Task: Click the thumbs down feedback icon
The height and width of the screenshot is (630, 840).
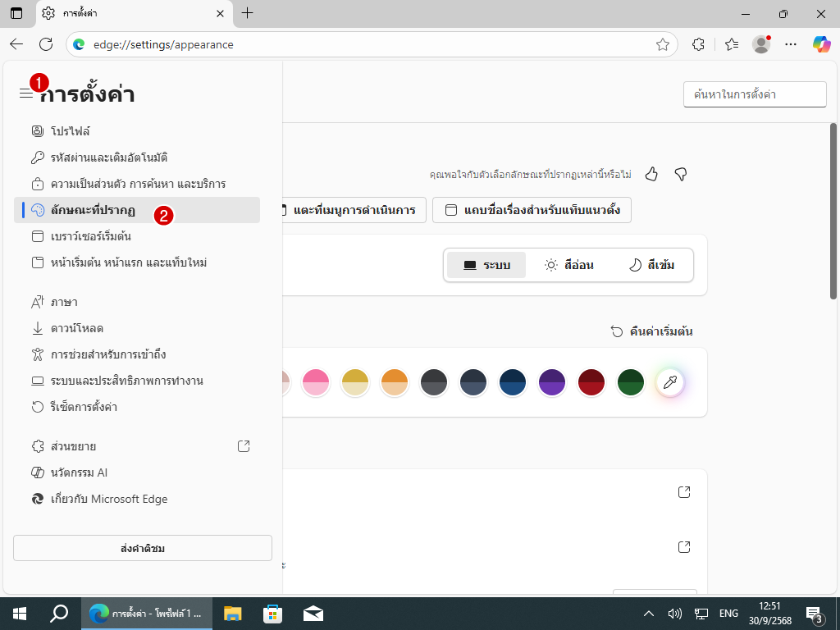Action: tap(680, 174)
